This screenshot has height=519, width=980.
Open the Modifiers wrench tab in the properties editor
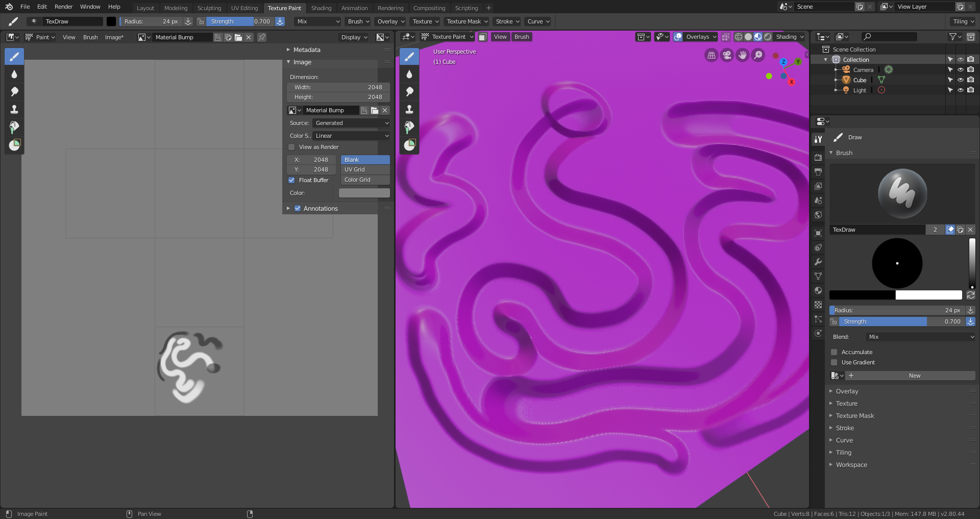818,262
